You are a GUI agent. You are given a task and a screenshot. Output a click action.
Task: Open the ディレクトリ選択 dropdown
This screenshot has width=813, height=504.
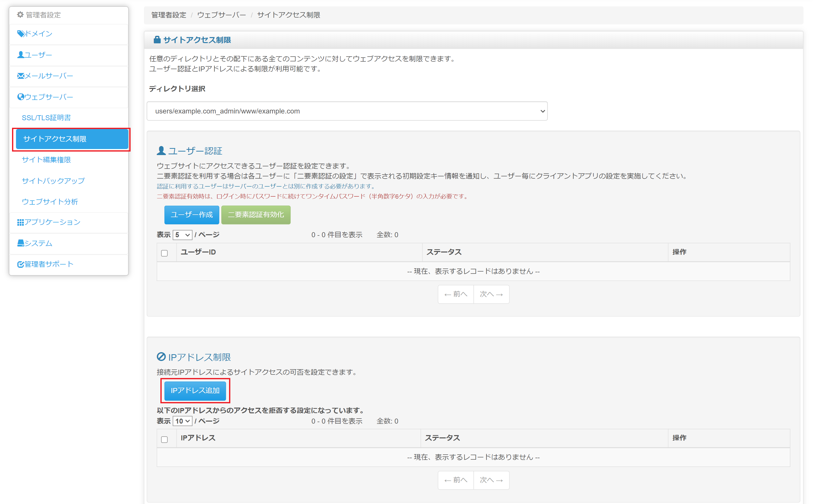(x=347, y=111)
